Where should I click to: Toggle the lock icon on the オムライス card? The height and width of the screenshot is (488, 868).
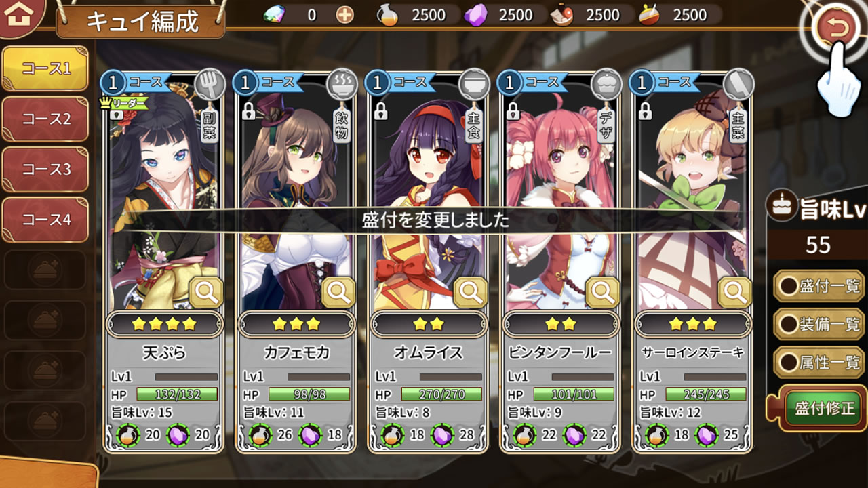380,111
